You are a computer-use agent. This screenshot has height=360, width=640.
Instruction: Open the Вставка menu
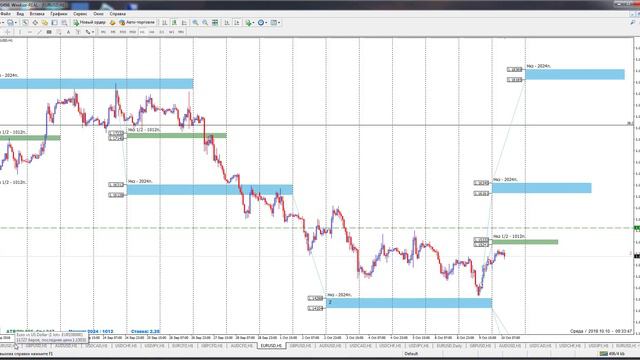click(37, 13)
